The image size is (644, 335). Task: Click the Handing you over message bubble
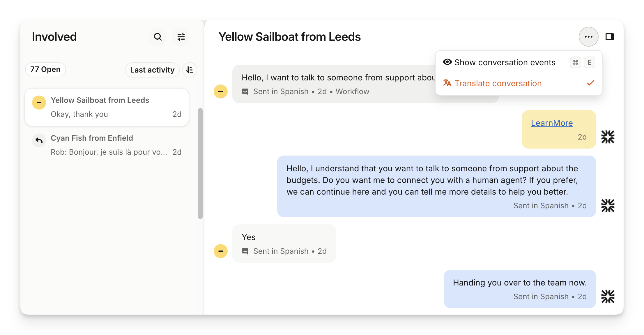(520, 289)
